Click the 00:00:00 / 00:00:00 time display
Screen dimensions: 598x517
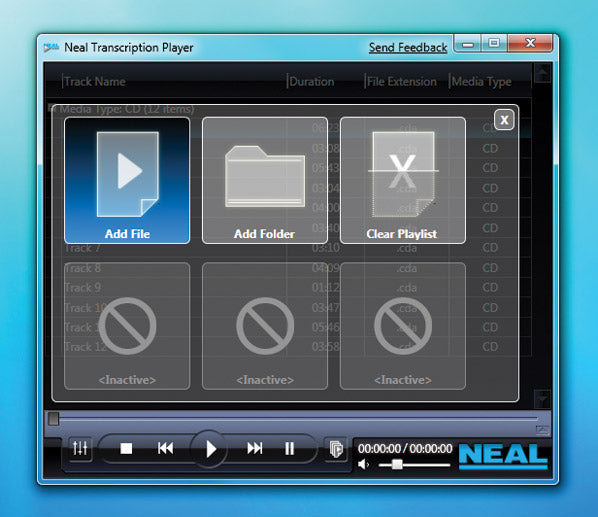405,448
